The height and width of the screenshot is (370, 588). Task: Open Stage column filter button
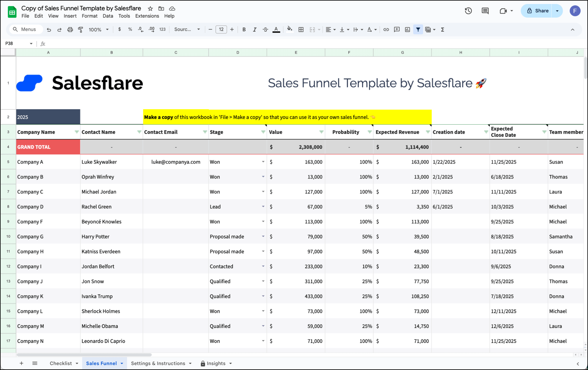coord(263,132)
